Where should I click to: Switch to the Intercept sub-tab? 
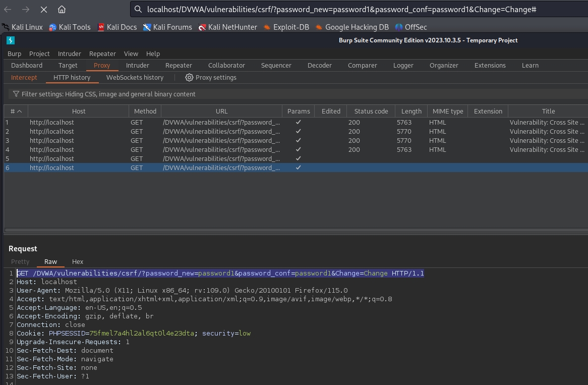[24, 78]
